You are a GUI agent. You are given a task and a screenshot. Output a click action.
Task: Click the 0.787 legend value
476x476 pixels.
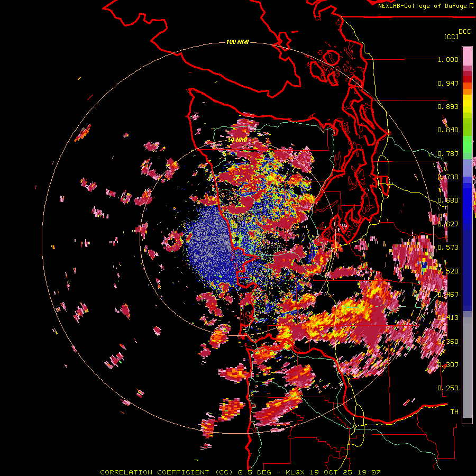point(448,153)
